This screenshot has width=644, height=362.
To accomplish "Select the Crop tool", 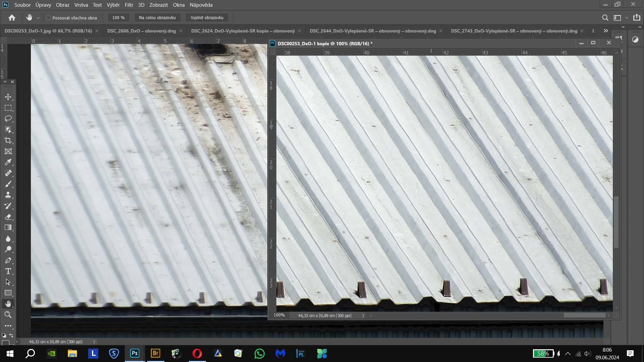I will [8, 140].
